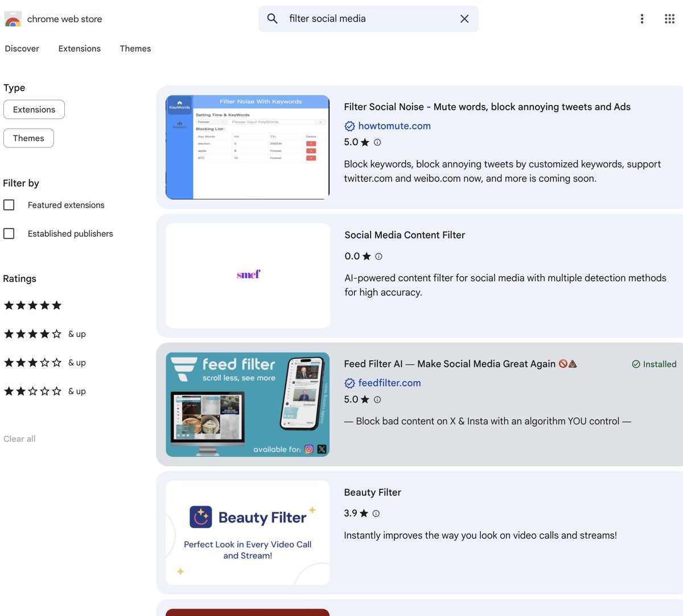Open the Filter Social Noise extension title
This screenshot has width=683, height=616.
[487, 107]
